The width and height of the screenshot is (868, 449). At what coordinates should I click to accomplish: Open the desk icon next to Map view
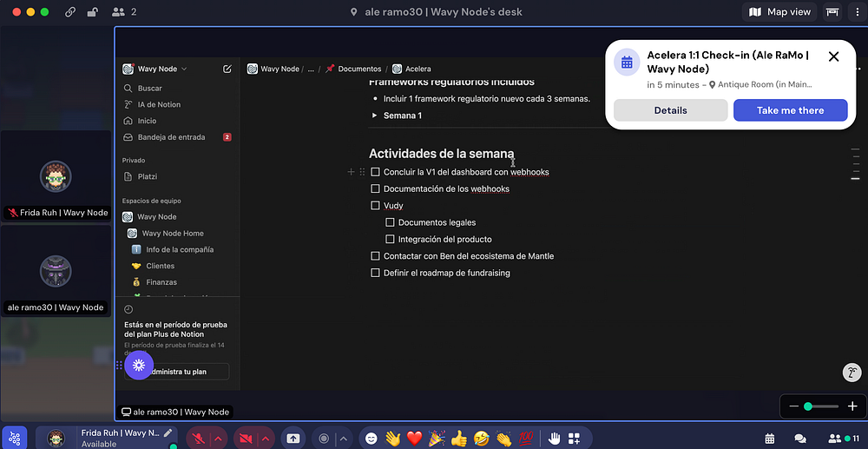pos(832,11)
